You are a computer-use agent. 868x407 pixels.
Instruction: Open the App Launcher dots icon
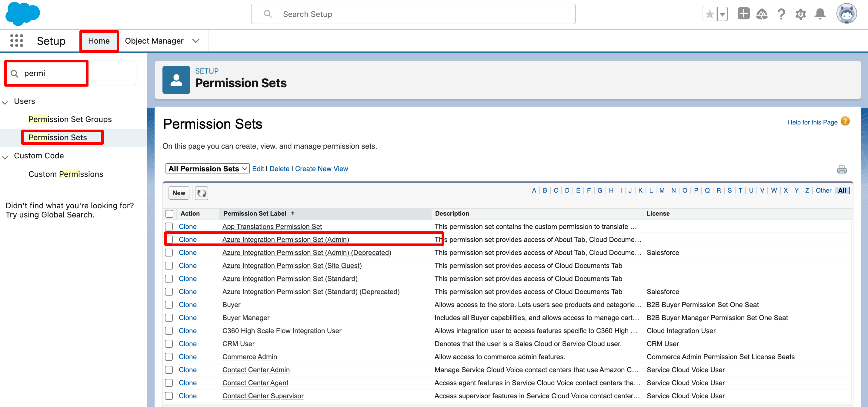pyautogui.click(x=16, y=41)
